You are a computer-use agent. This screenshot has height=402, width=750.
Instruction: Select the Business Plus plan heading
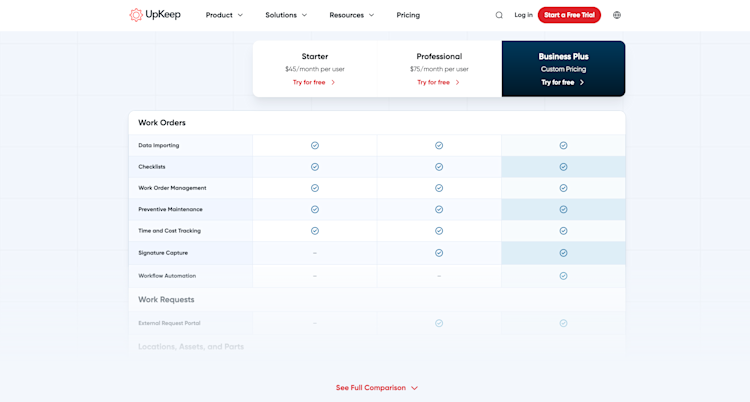pos(563,56)
